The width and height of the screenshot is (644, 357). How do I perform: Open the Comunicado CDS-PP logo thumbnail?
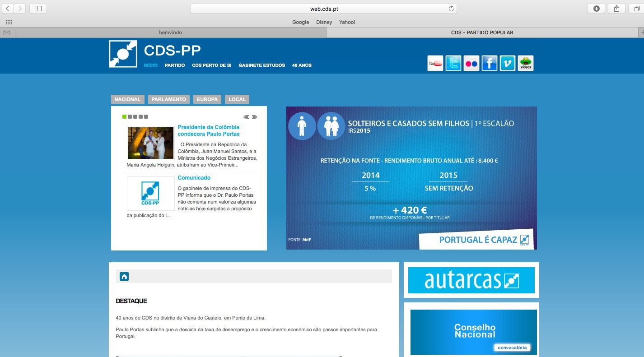pyautogui.click(x=151, y=194)
